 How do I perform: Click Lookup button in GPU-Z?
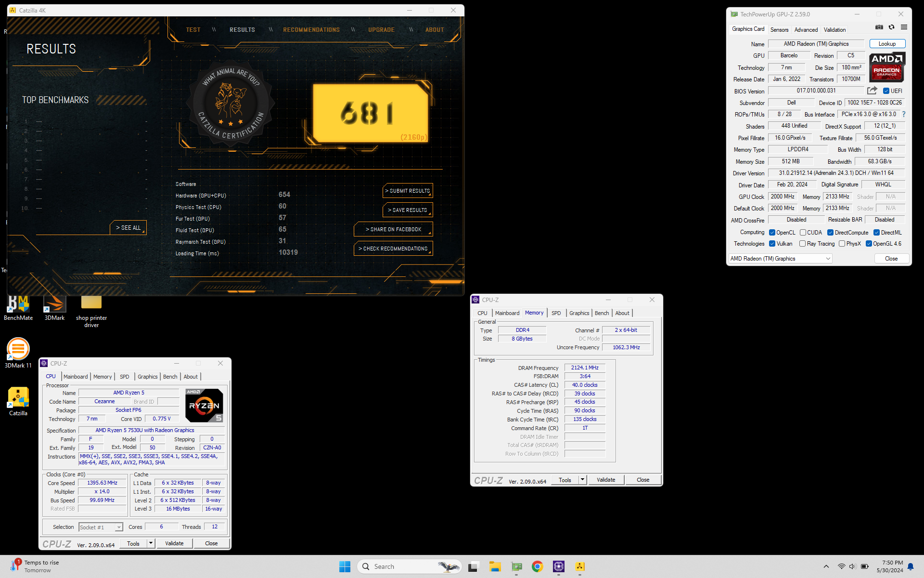[887, 44]
